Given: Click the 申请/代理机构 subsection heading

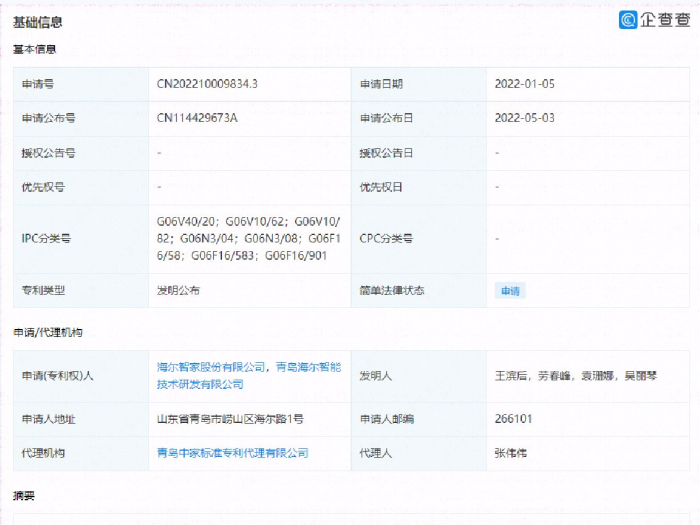Looking at the screenshot, I should (x=48, y=333).
